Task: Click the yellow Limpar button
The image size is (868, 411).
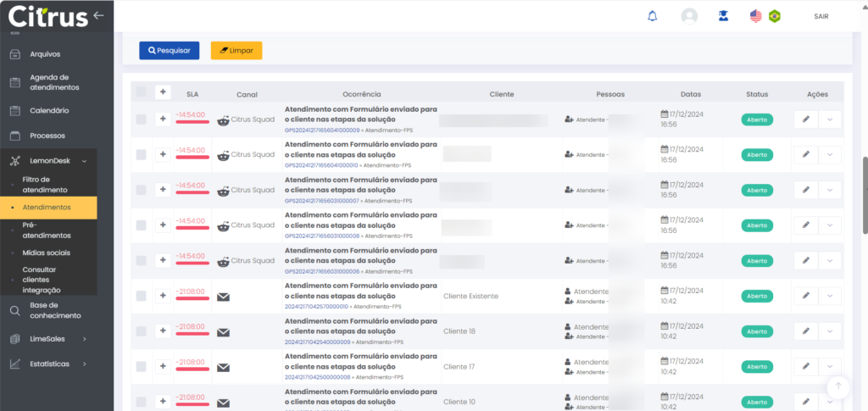Action: click(236, 51)
